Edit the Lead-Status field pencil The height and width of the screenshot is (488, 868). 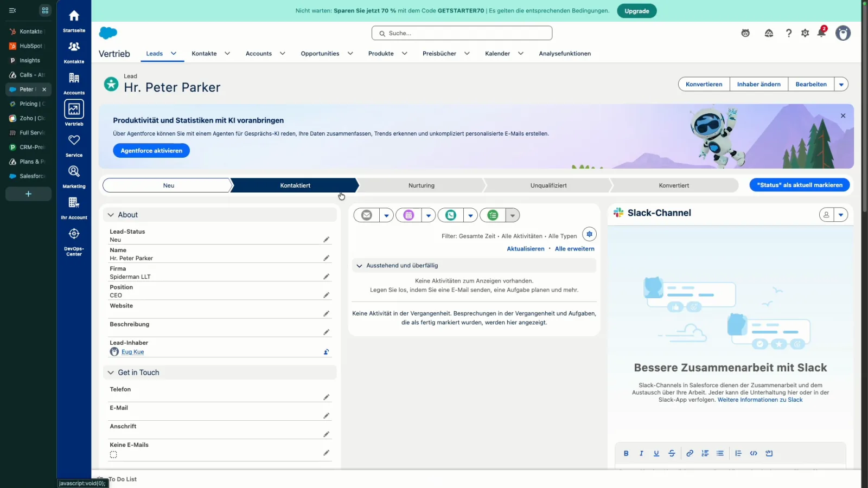tap(326, 240)
